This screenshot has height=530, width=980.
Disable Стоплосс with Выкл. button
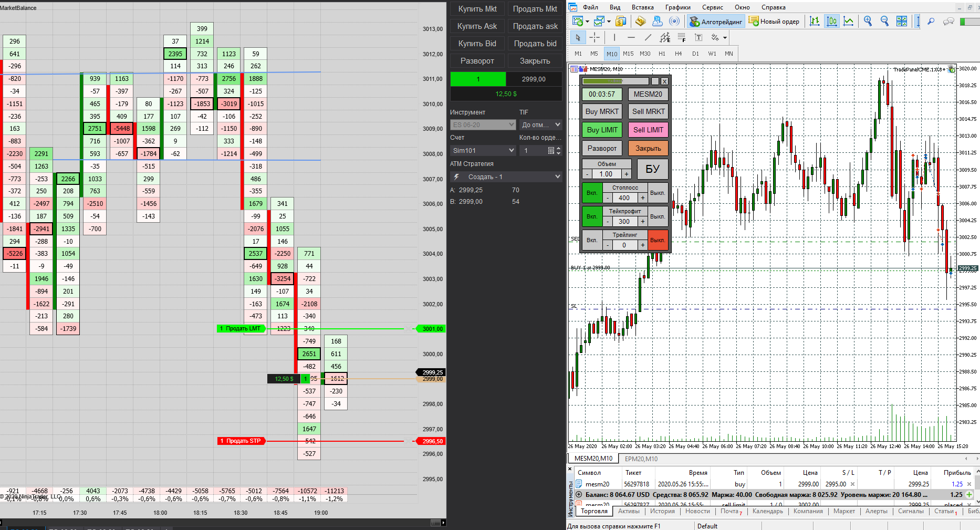pyautogui.click(x=658, y=193)
